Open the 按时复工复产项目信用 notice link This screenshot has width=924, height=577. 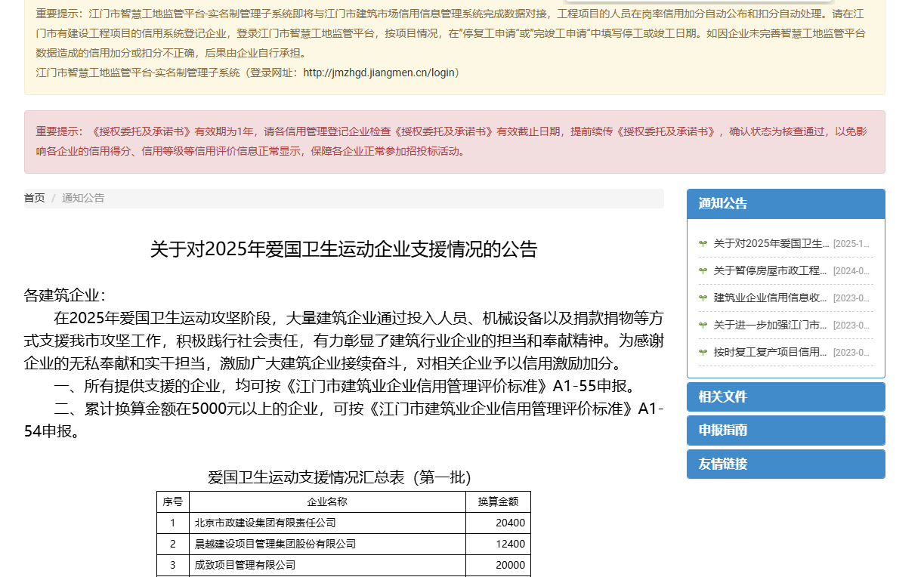click(771, 352)
